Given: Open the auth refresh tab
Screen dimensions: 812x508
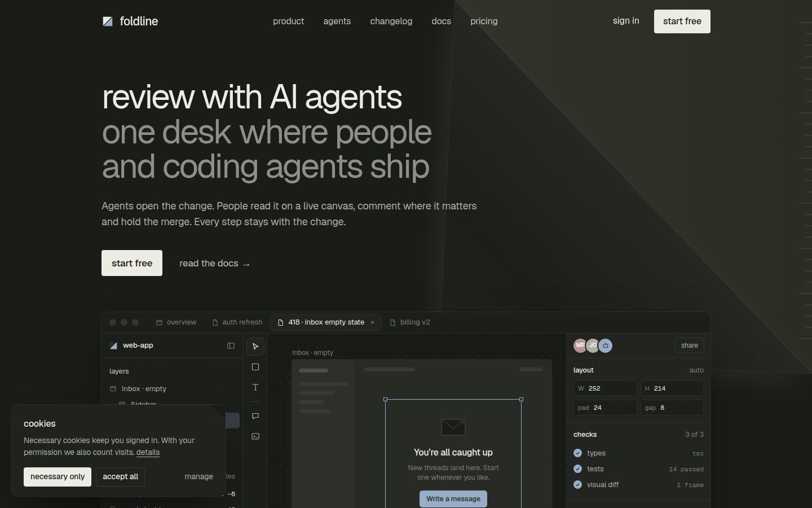Looking at the screenshot, I should (x=237, y=322).
